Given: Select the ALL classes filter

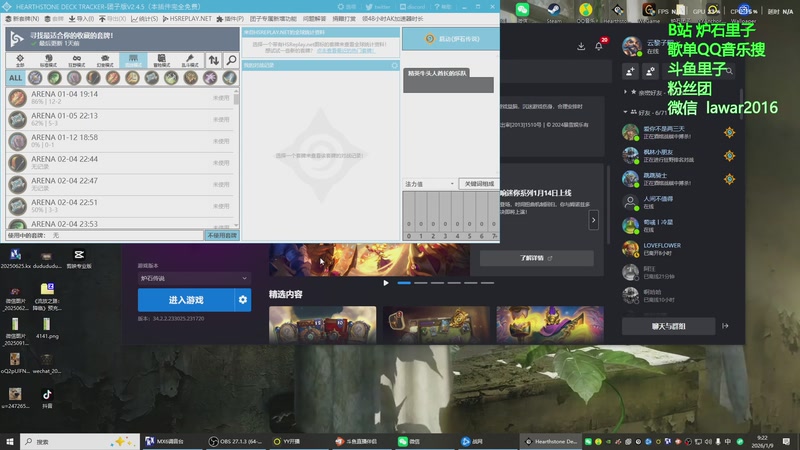Looking at the screenshot, I should click(x=16, y=78).
